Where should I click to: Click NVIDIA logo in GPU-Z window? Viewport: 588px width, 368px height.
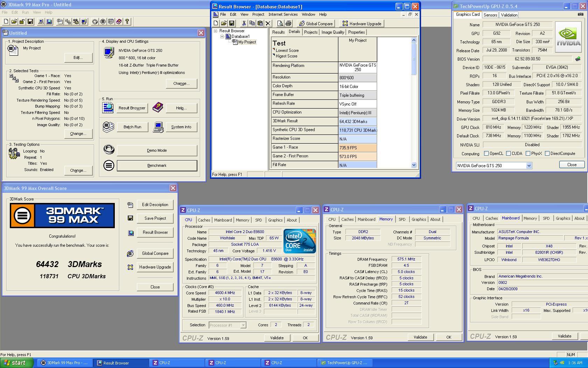tap(568, 37)
